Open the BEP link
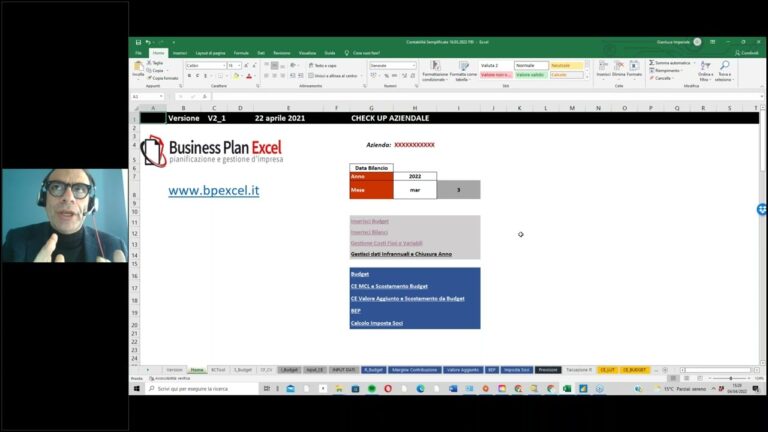Viewport: 768px width, 432px height. 356,311
